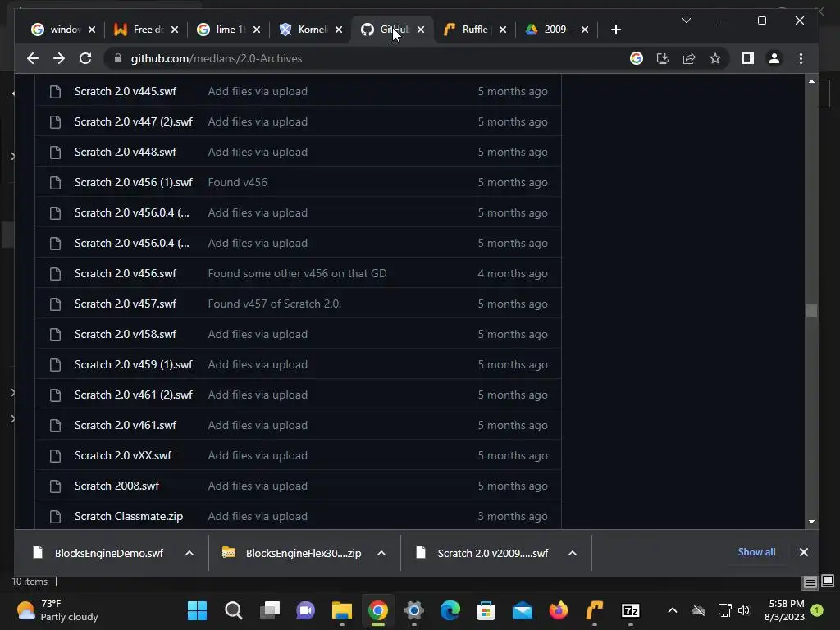Open taskbar Search
Viewport: 840px width, 630px height.
(234, 610)
